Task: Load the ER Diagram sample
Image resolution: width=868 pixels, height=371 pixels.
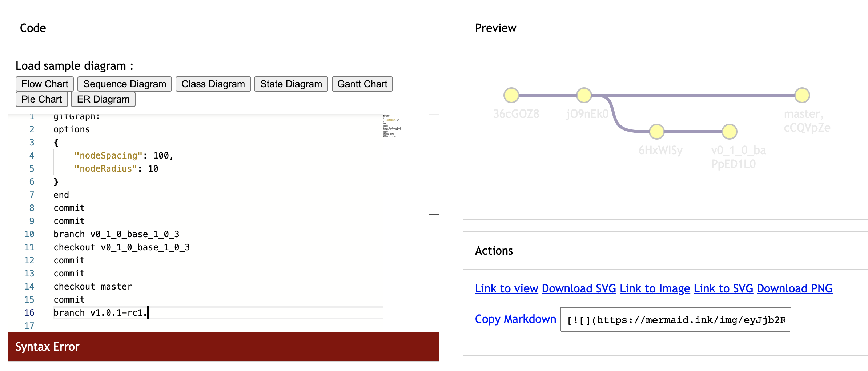Action: click(x=103, y=99)
